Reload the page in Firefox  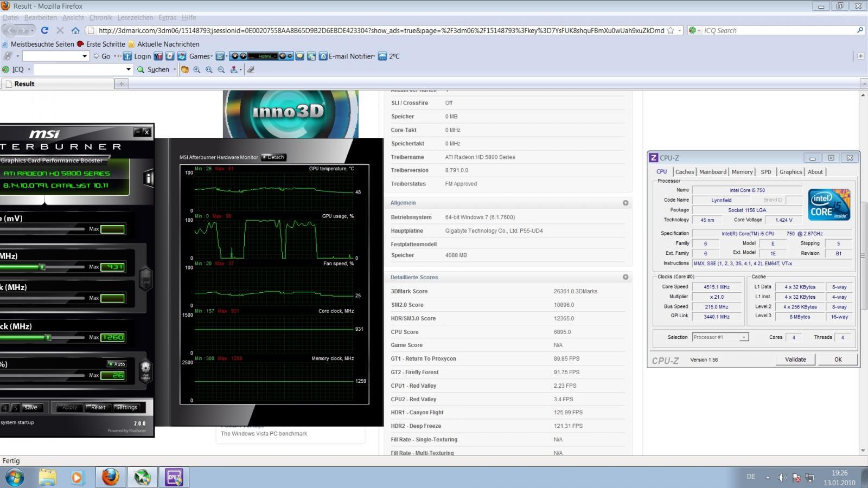tap(44, 30)
